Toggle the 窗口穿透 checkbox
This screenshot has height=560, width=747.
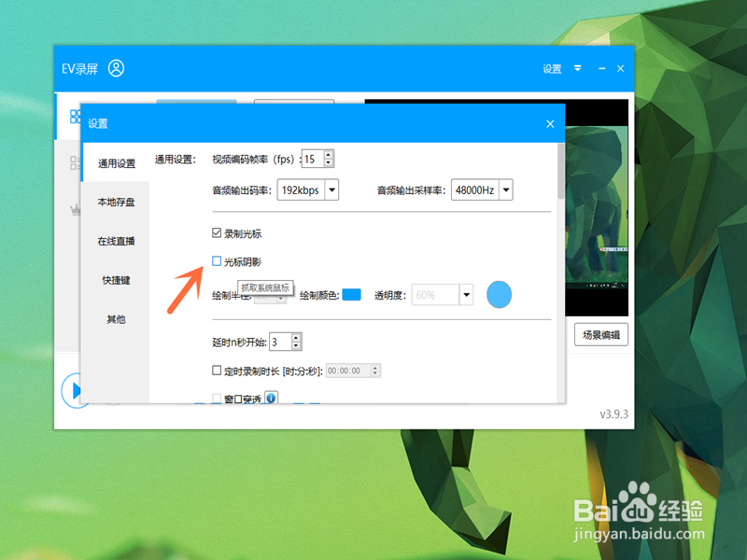click(x=217, y=399)
